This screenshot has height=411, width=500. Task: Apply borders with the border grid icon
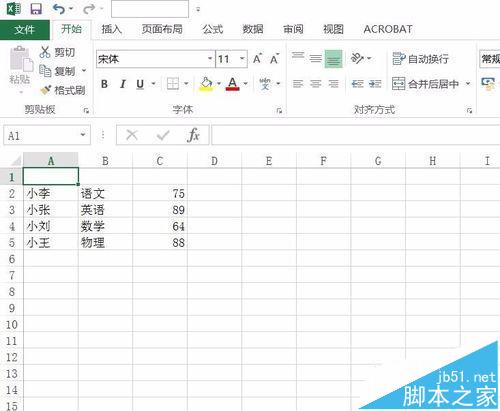point(173,84)
